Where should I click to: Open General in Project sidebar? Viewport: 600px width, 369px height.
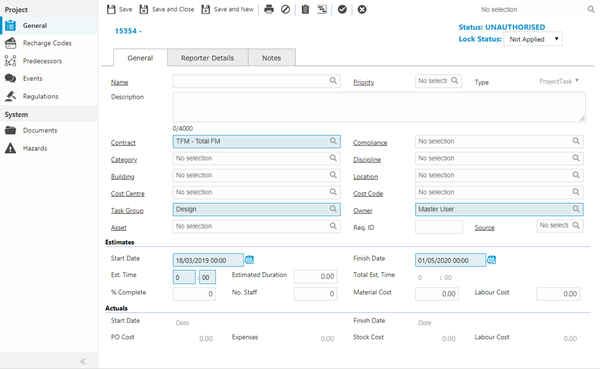coord(49,26)
